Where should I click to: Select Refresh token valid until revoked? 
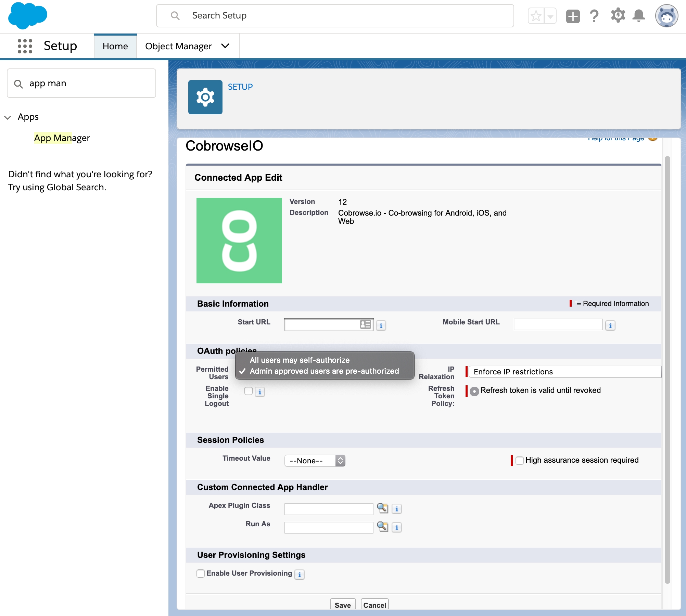pyautogui.click(x=474, y=391)
